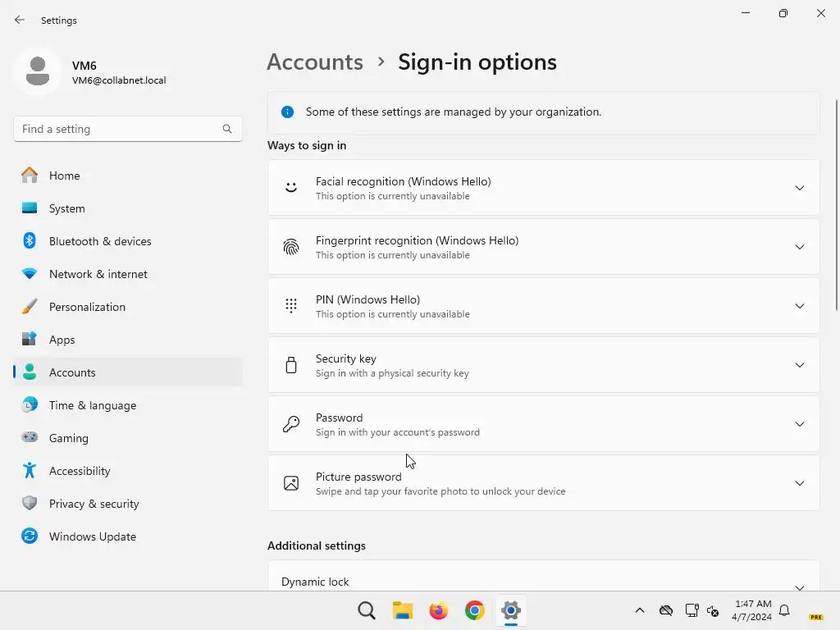This screenshot has width=840, height=630.
Task: Click the Apps icon in sidebar
Action: tap(30, 339)
